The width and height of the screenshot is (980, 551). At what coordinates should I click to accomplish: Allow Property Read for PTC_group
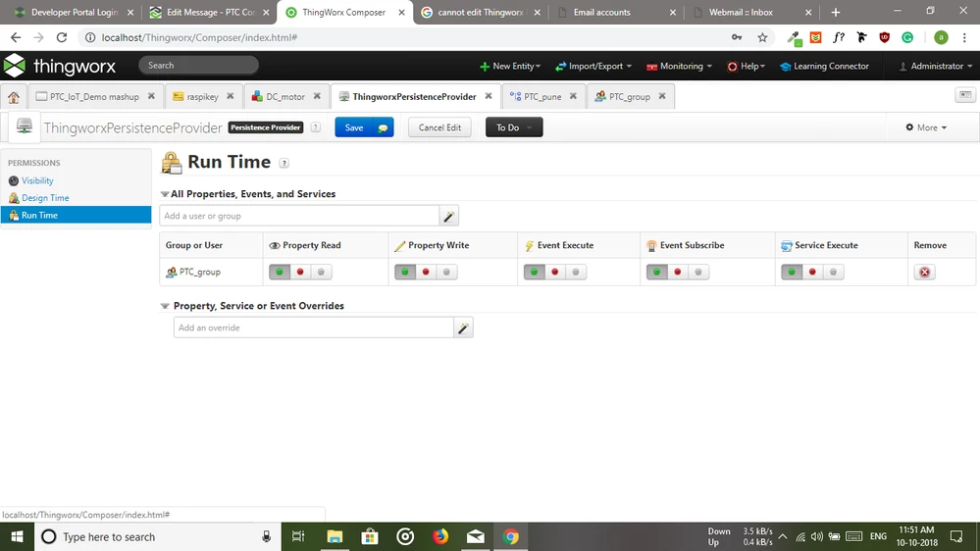pos(280,273)
